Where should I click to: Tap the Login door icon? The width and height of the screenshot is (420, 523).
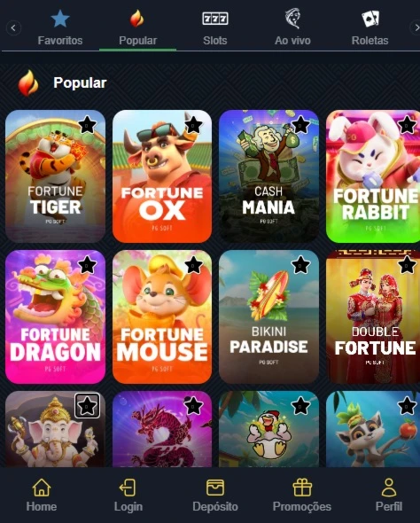[x=128, y=488]
